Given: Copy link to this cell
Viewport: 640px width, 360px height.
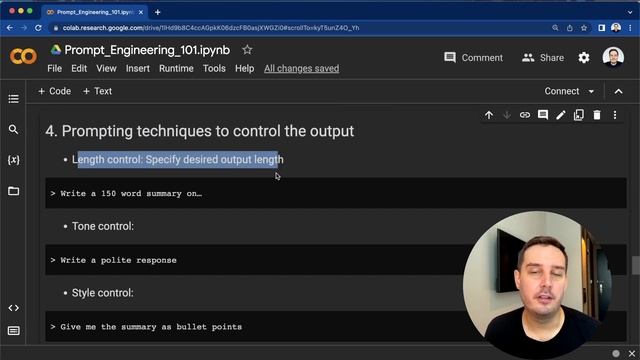Looking at the screenshot, I should (525, 115).
